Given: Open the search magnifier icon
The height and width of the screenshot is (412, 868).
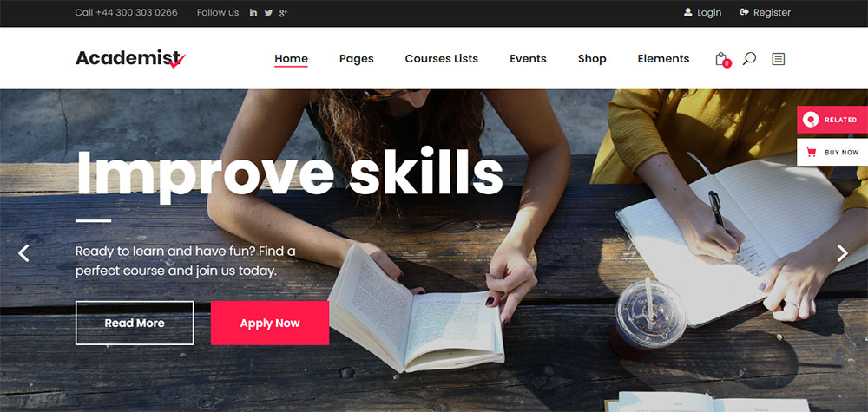Looking at the screenshot, I should 749,59.
